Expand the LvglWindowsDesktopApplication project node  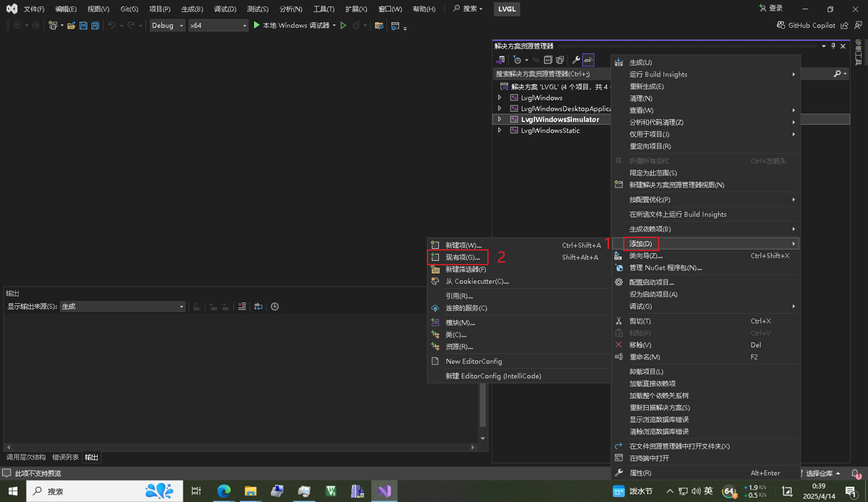coord(500,109)
